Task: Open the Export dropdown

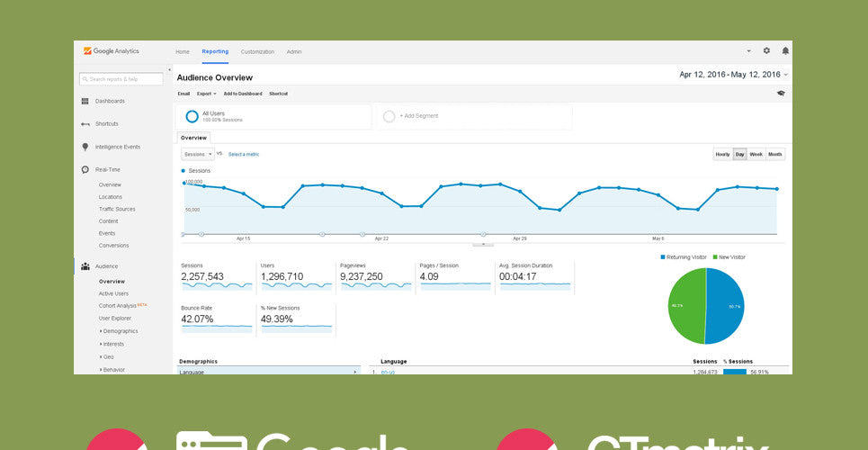Action: pyautogui.click(x=207, y=94)
